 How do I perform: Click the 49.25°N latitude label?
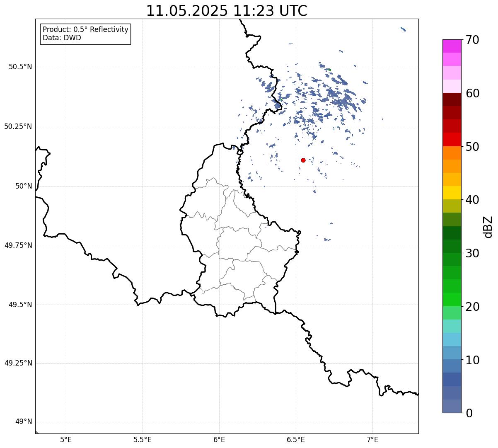point(18,363)
